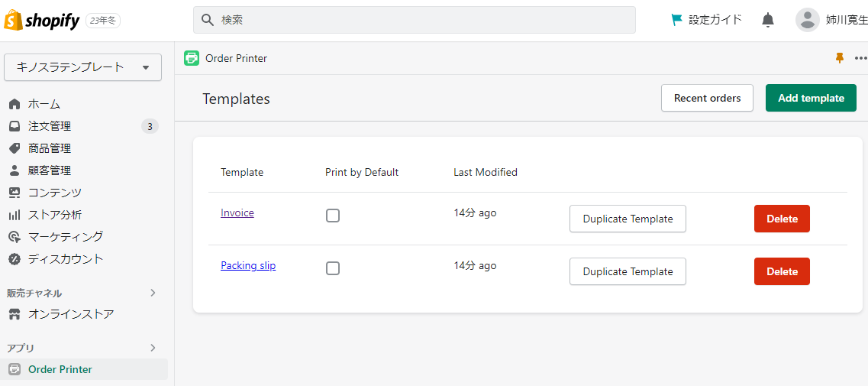Pin the Order Printer app
Screen dimensions: 868x386
[840, 57]
